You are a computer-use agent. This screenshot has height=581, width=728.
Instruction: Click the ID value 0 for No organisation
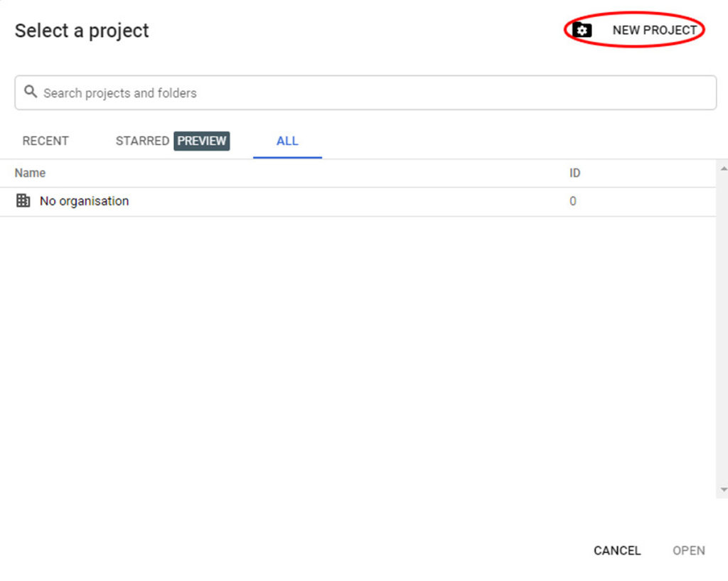[573, 201]
